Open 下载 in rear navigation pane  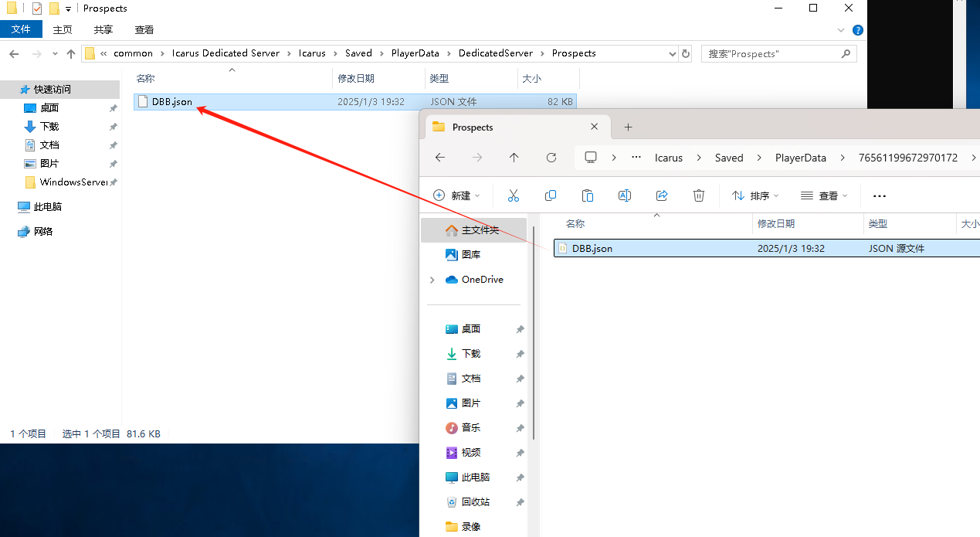[49, 127]
